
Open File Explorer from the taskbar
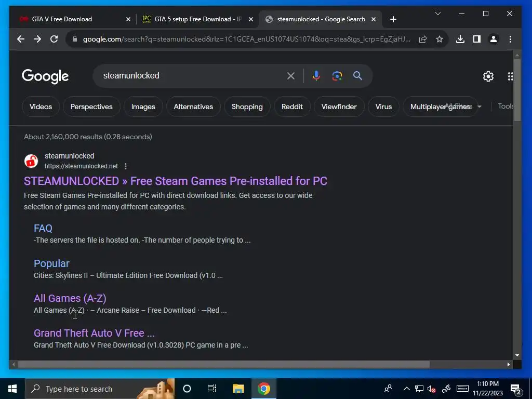coord(238,389)
